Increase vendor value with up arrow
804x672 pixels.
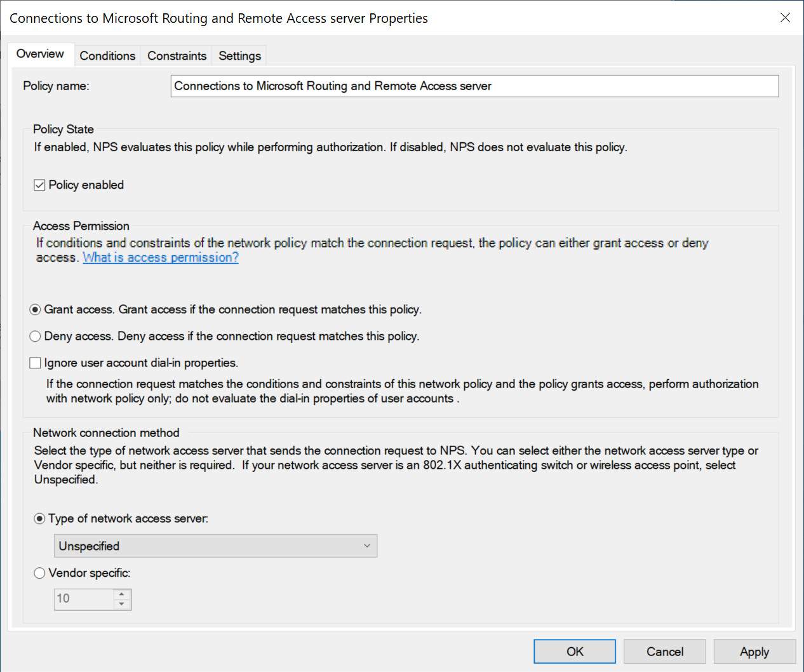coord(122,595)
